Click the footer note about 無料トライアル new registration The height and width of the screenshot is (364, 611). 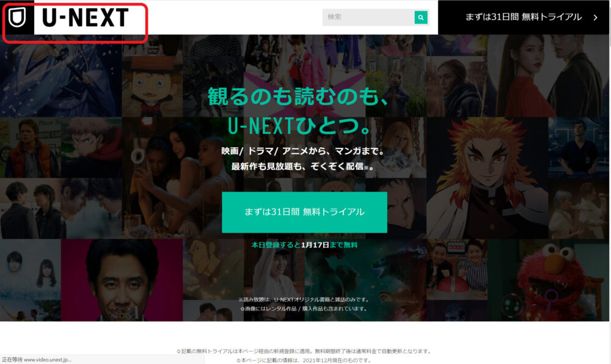pyautogui.click(x=304, y=351)
